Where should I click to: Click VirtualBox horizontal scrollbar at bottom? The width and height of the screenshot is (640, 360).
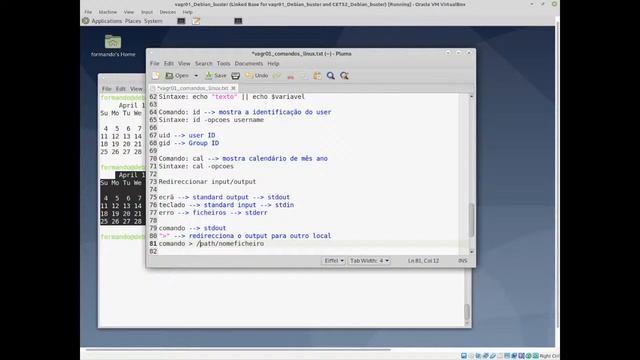(238, 350)
